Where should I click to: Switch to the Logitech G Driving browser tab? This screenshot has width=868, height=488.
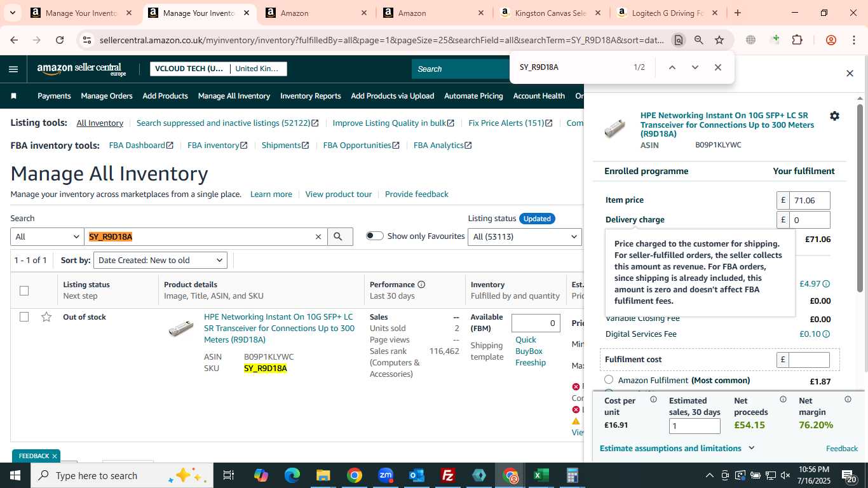tap(668, 13)
